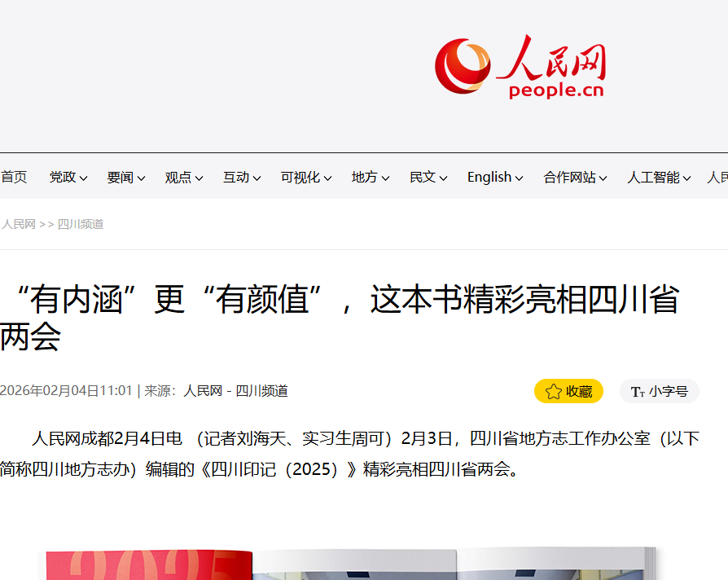Click the 人民网－四川频道 source link

[236, 391]
